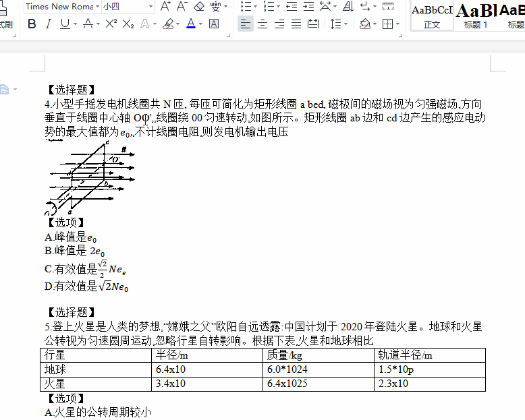Apply bulleted list formatting
The height and width of the screenshot is (420, 525).
coord(246,6)
